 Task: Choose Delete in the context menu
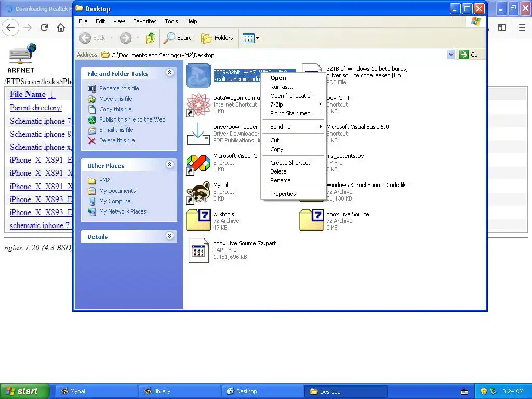point(294,171)
